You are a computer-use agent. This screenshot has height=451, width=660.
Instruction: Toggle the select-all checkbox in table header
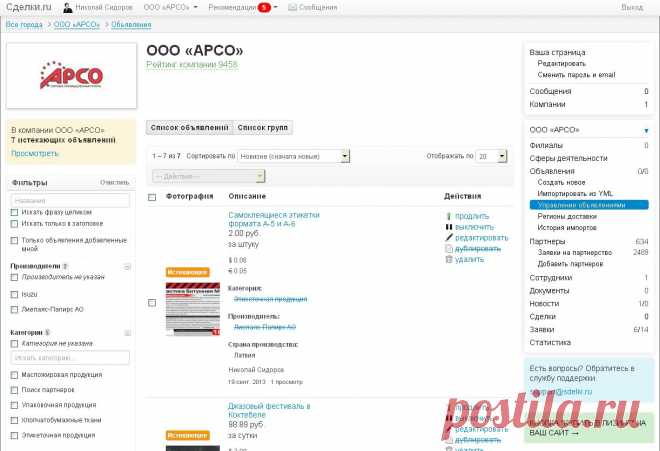pos(152,197)
